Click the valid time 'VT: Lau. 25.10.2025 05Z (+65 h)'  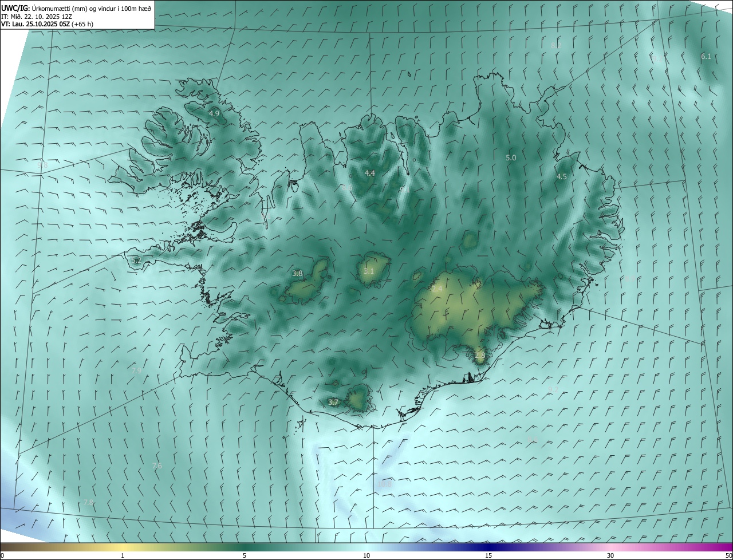click(47, 24)
